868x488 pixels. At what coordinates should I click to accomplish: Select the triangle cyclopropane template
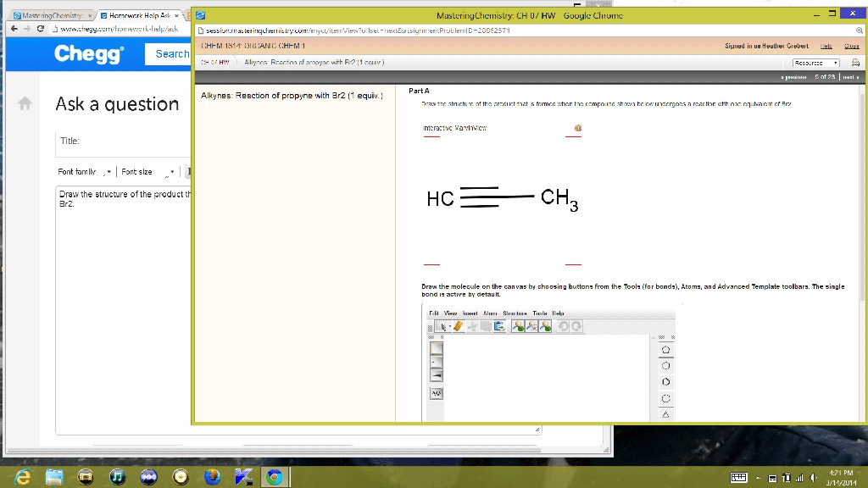click(x=666, y=414)
